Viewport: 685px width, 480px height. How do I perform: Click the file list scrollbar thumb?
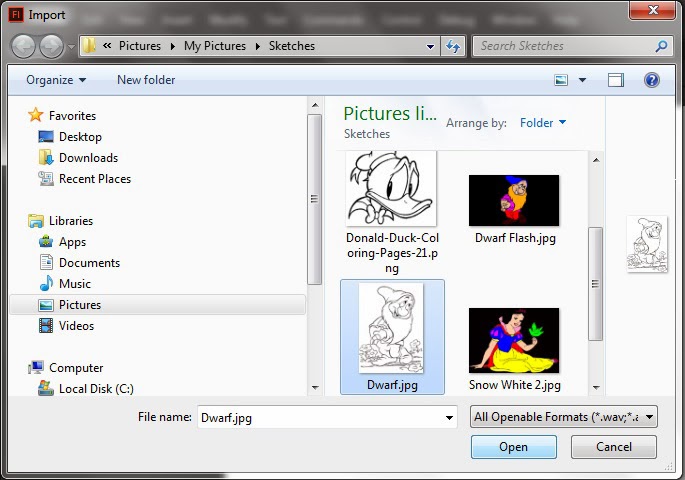coord(595,284)
